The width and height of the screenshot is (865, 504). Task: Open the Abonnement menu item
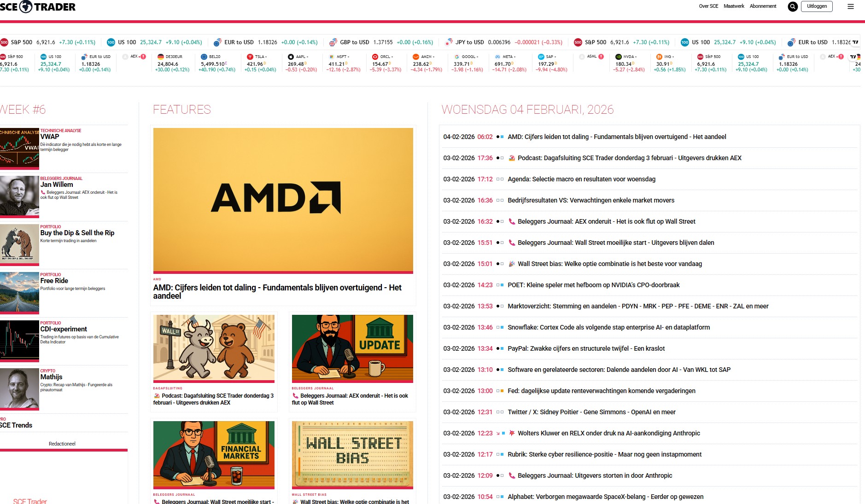763,6
